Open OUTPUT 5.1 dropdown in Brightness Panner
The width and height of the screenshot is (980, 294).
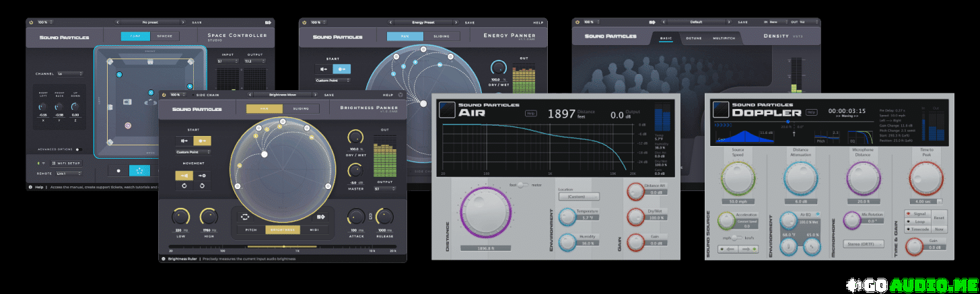[386, 188]
